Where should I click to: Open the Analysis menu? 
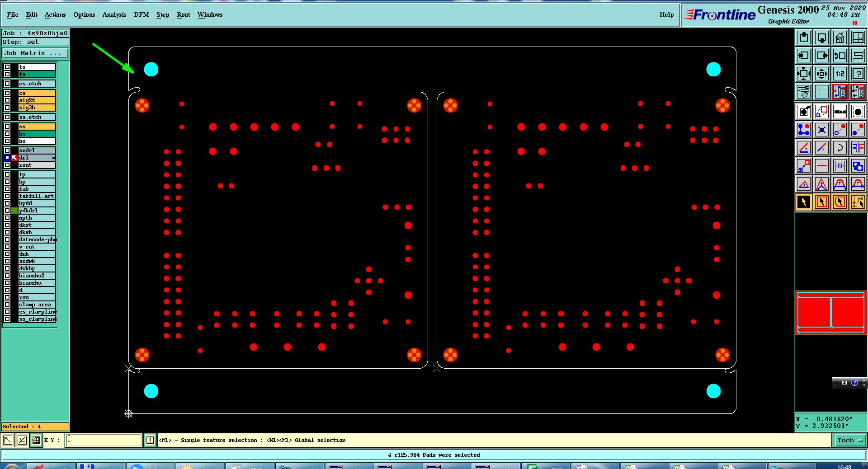coord(114,14)
